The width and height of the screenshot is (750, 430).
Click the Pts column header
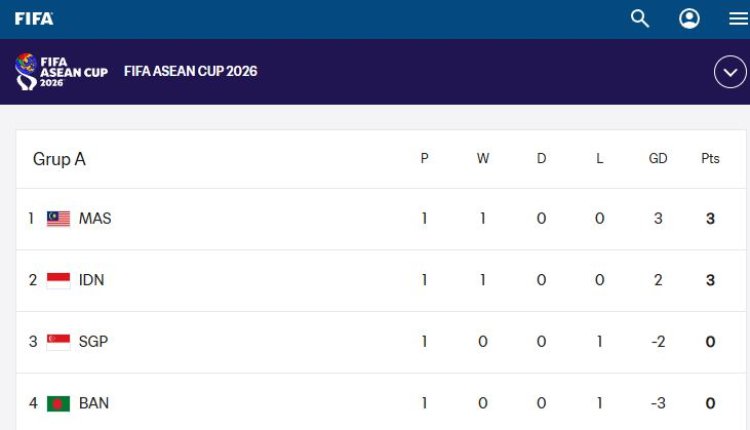[710, 158]
